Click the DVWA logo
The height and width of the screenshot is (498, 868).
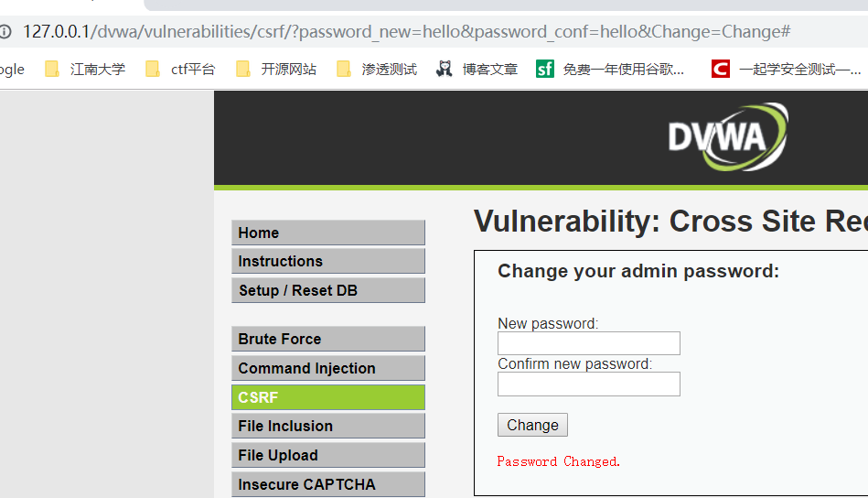[x=728, y=137]
